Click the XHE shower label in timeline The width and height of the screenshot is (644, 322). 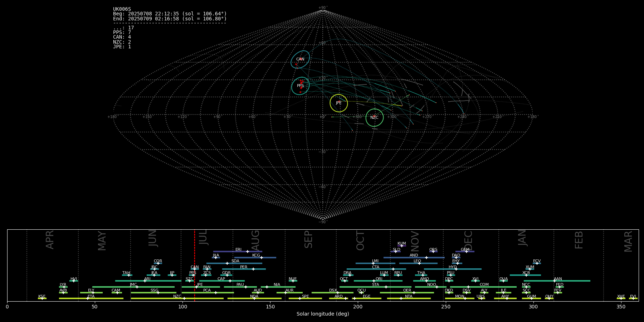click(x=621, y=296)
